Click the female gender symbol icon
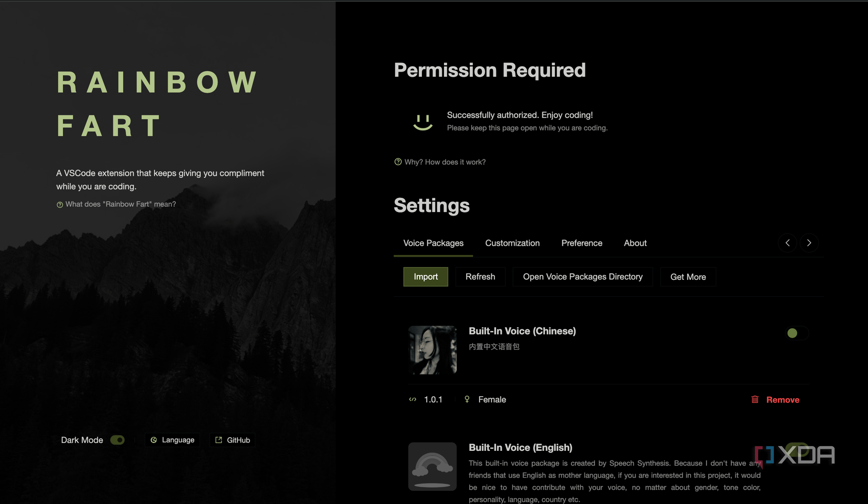The image size is (868, 504). coord(467,399)
